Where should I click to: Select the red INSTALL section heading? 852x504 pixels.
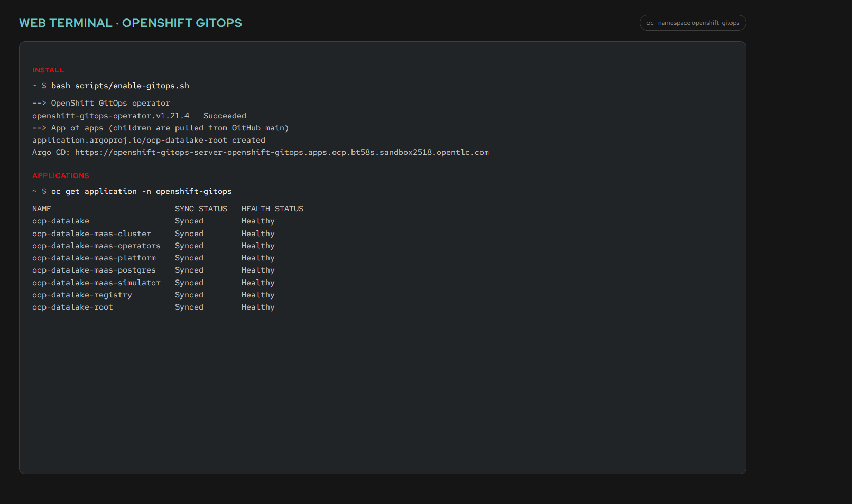tap(48, 70)
